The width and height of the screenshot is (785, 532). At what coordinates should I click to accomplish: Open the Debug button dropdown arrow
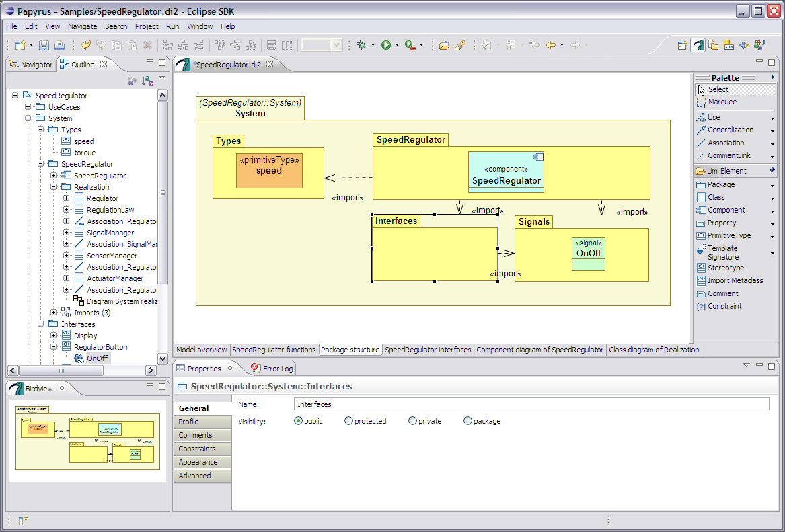373,45
